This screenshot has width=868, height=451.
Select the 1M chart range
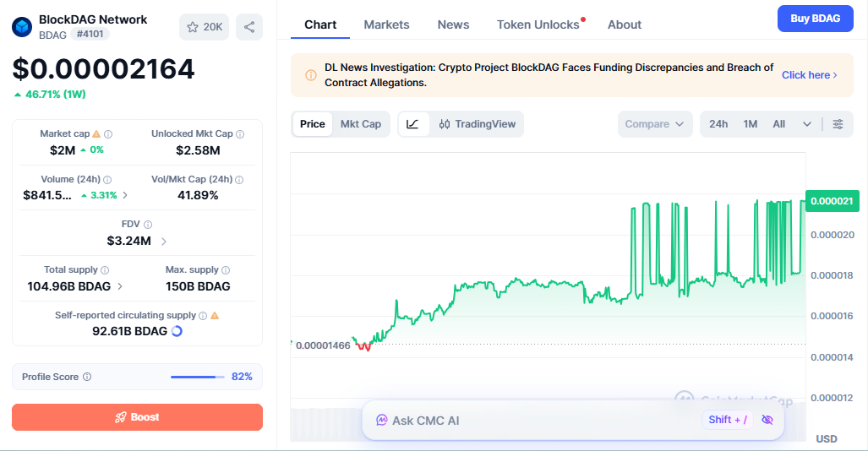750,124
